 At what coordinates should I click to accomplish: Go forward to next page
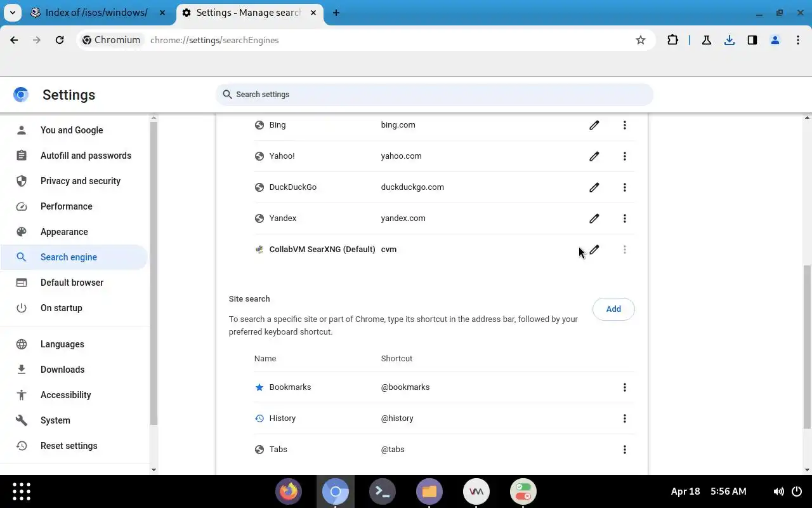tap(37, 40)
